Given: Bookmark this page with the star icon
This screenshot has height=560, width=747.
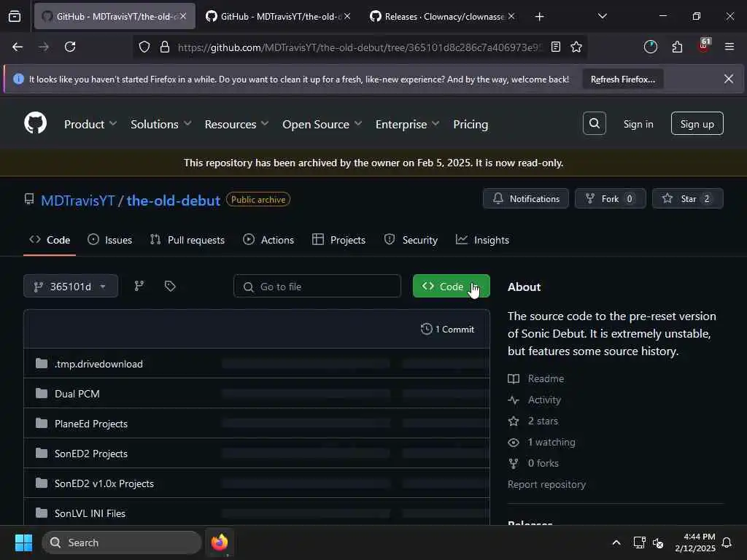Looking at the screenshot, I should (576, 47).
